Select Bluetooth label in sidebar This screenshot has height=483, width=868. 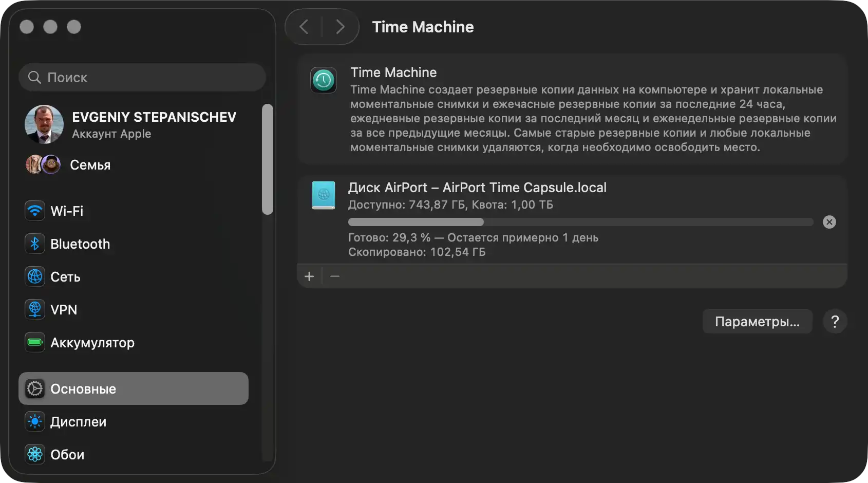tap(80, 244)
